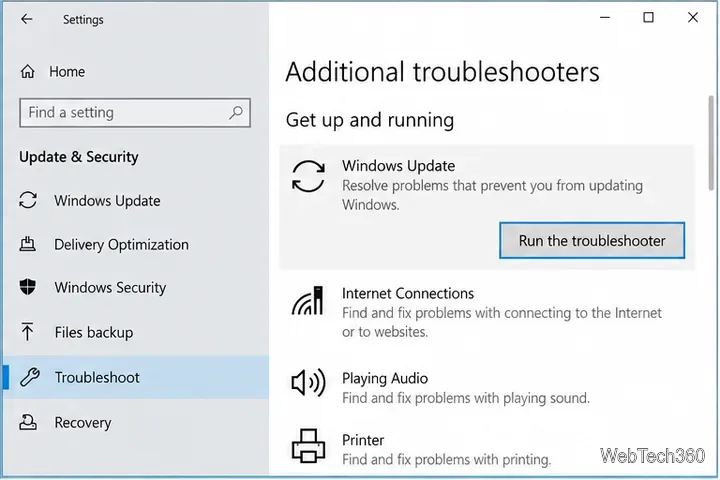Click the 'Update & Security' heading
This screenshot has height=480, width=720.
(x=79, y=157)
